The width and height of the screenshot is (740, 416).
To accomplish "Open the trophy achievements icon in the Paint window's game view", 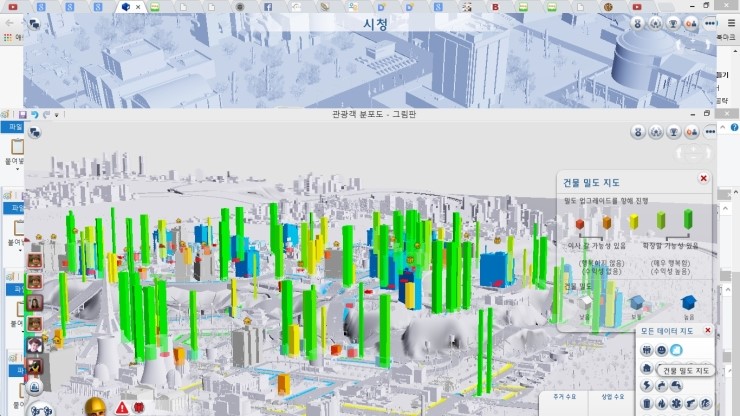I will pos(673,132).
